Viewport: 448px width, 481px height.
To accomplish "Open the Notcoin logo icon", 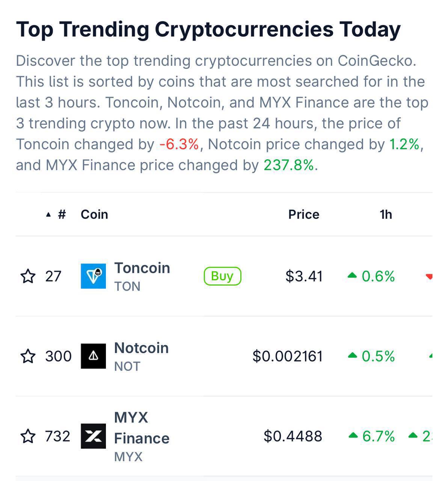I will point(94,356).
